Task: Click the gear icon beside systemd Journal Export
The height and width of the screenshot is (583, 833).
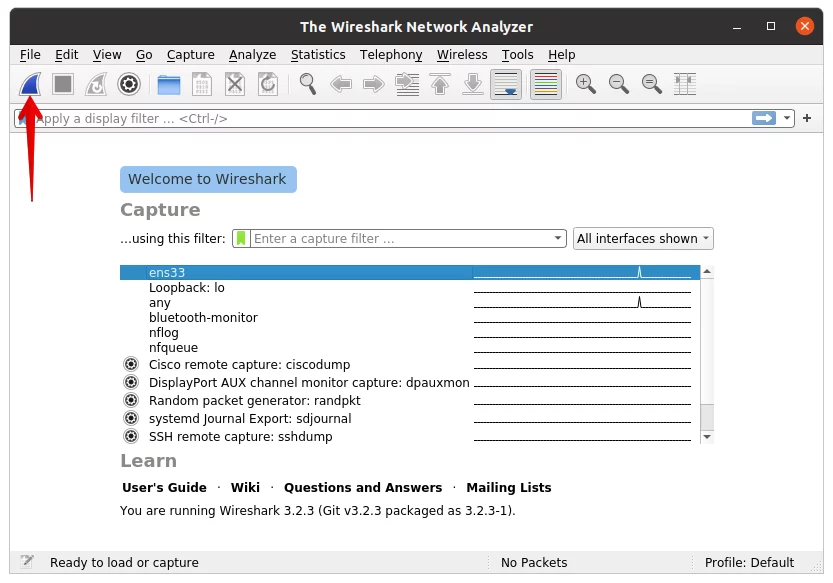Action: pyautogui.click(x=131, y=418)
